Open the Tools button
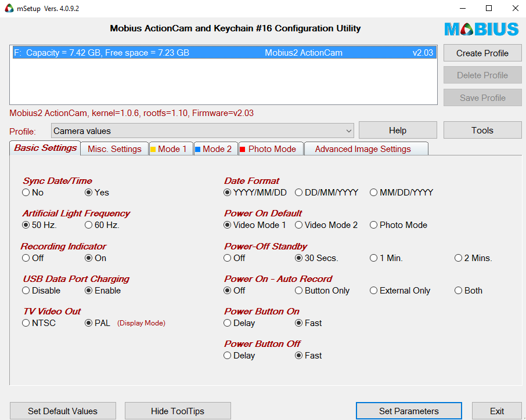The image size is (526, 420). pos(482,130)
